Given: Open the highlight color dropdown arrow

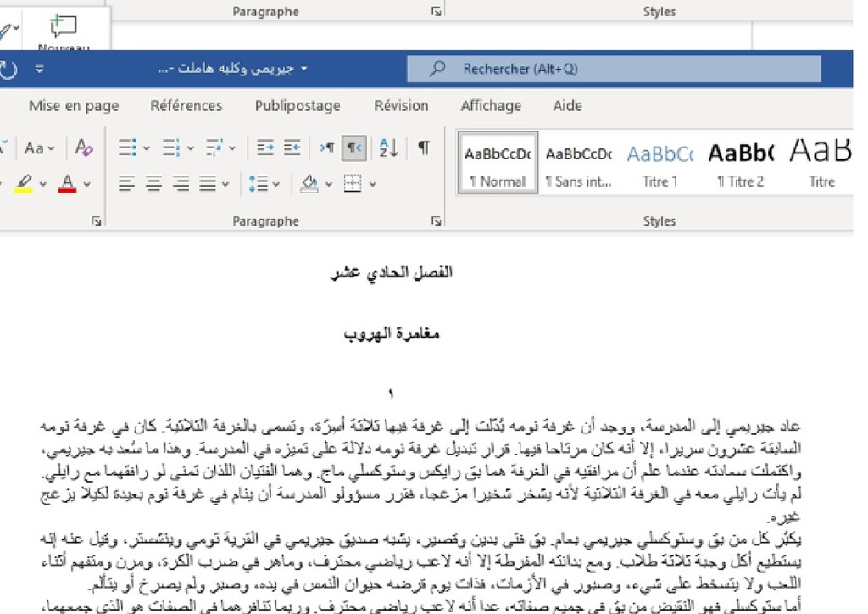Looking at the screenshot, I should pyautogui.click(x=42, y=184).
